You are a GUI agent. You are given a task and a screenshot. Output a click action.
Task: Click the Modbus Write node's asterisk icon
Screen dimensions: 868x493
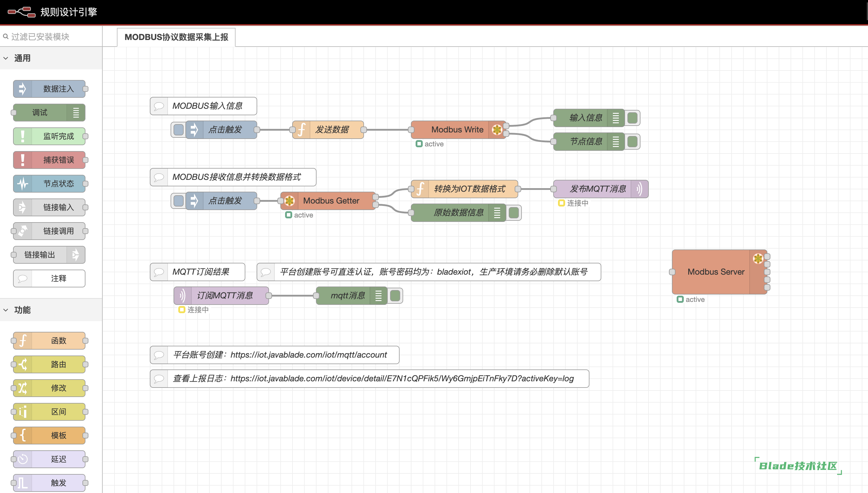click(x=497, y=130)
